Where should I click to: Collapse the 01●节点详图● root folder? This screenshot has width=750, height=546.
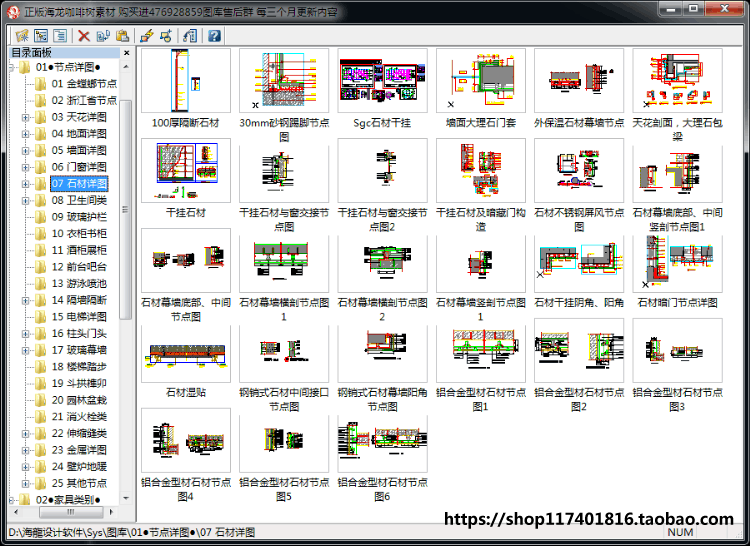click(x=11, y=67)
